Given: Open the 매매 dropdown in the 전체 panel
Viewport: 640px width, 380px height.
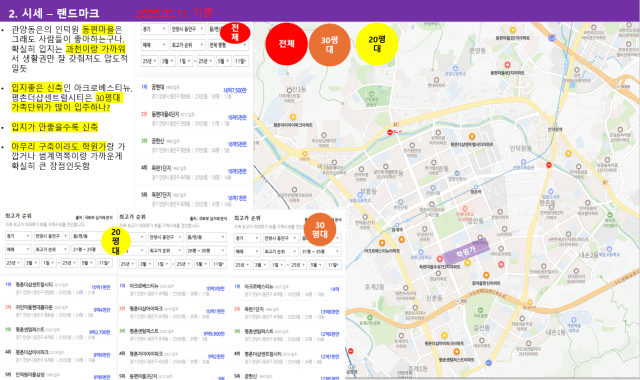Looking at the screenshot, I should click(154, 45).
